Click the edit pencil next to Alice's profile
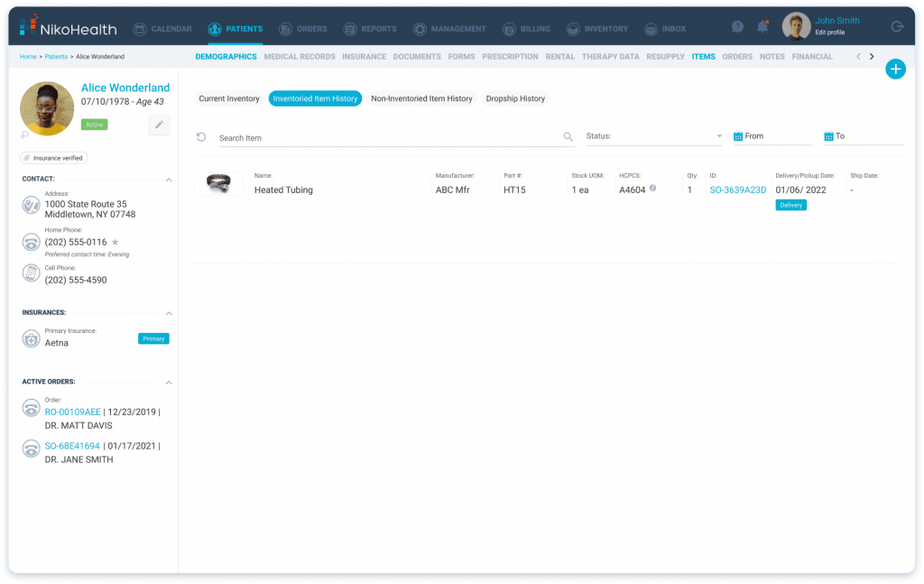The width and height of the screenshot is (924, 584). [x=159, y=125]
